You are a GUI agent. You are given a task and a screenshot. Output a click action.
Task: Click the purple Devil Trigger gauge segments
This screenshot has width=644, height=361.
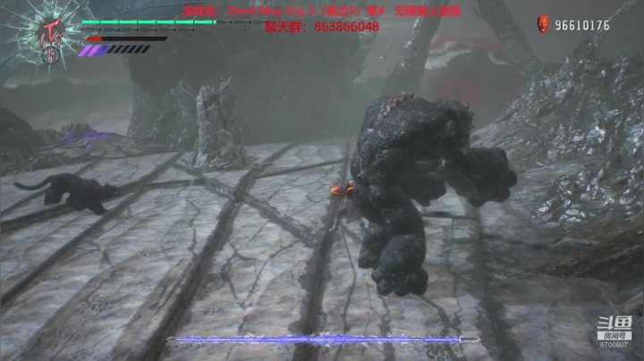coord(114,50)
